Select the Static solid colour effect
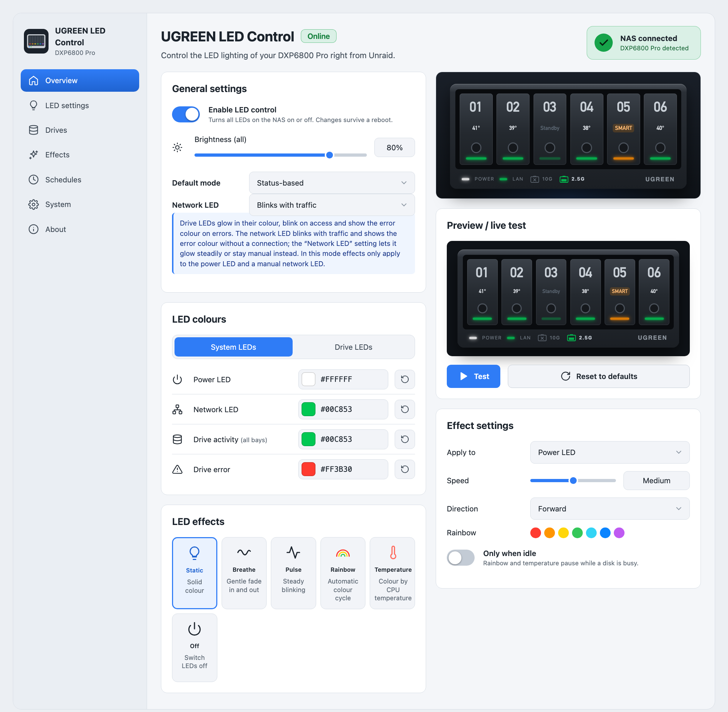 point(194,573)
